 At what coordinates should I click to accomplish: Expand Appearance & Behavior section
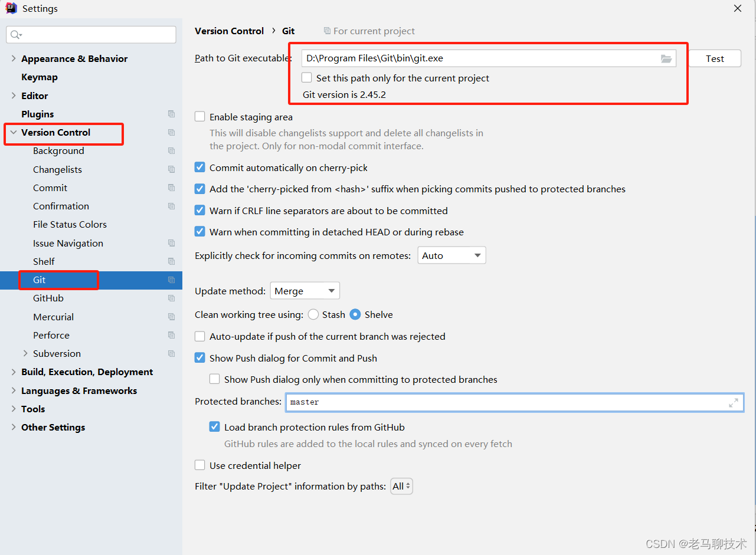coord(14,58)
